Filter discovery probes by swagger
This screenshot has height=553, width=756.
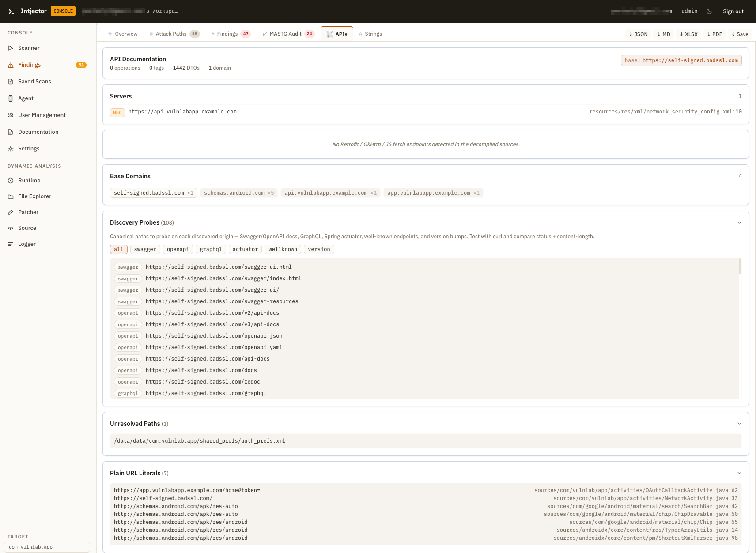145,249
